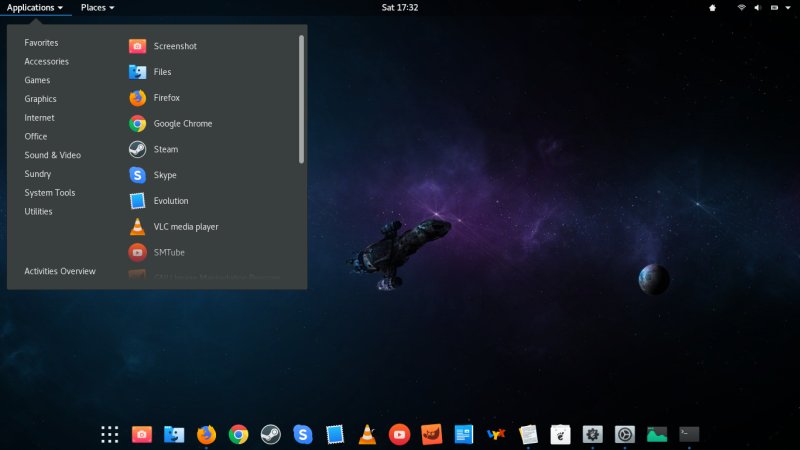Image resolution: width=800 pixels, height=450 pixels.
Task: Click the clock showing Sat 17:32
Action: [x=400, y=7]
